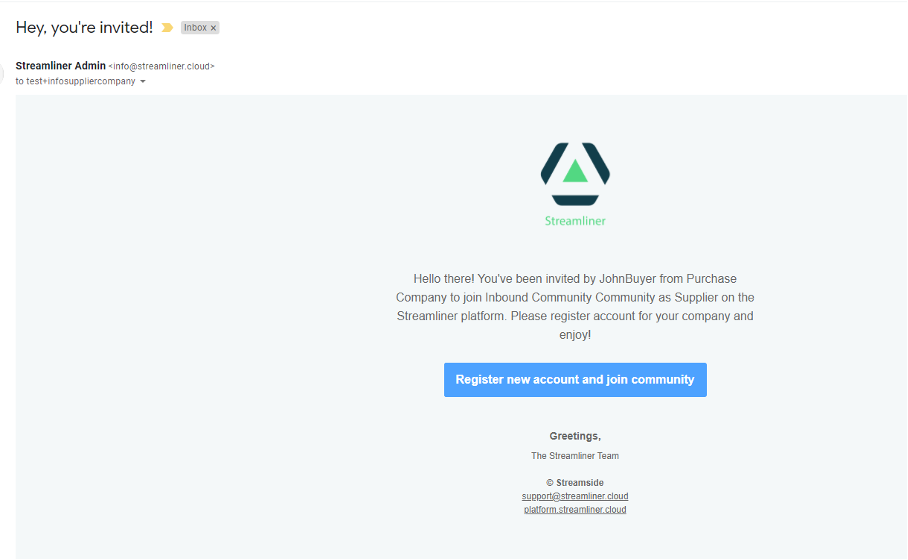The image size is (908, 560).
Task: Click the yellow importance marker icon
Action: click(167, 27)
